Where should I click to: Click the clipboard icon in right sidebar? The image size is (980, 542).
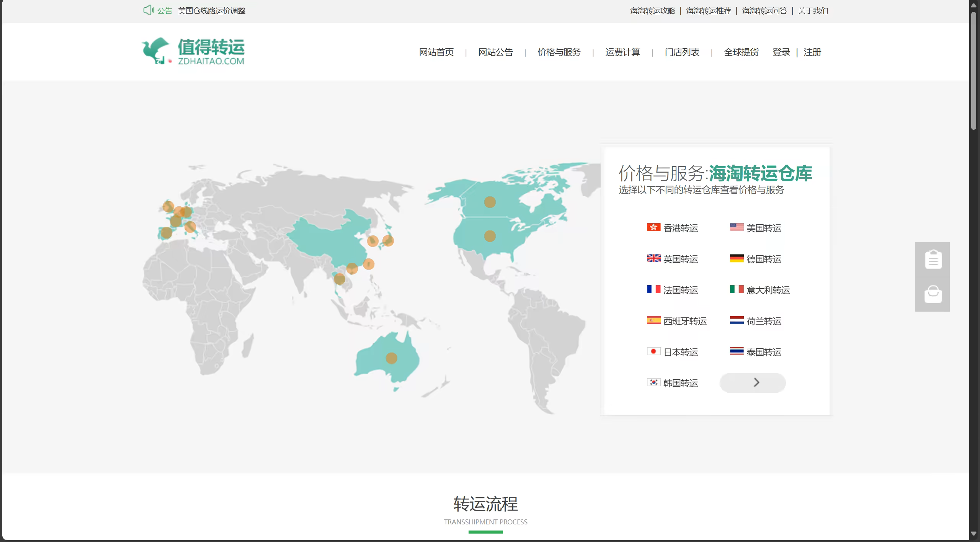tap(933, 260)
